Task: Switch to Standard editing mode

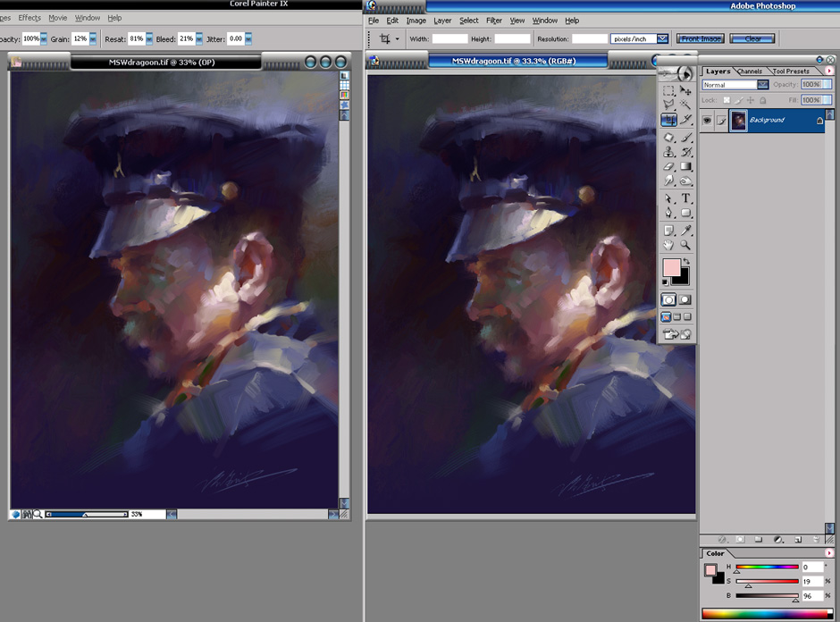Action: click(x=668, y=300)
